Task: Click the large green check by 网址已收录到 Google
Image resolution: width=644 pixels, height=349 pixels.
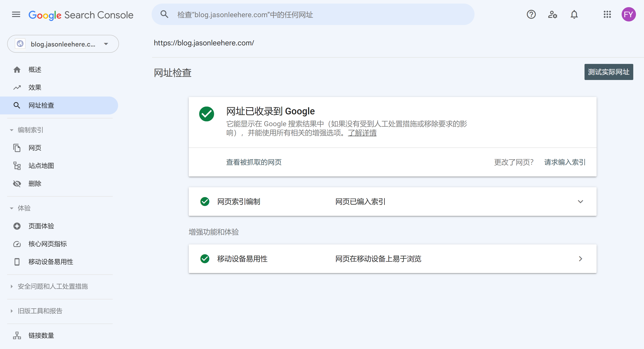Action: click(x=206, y=114)
